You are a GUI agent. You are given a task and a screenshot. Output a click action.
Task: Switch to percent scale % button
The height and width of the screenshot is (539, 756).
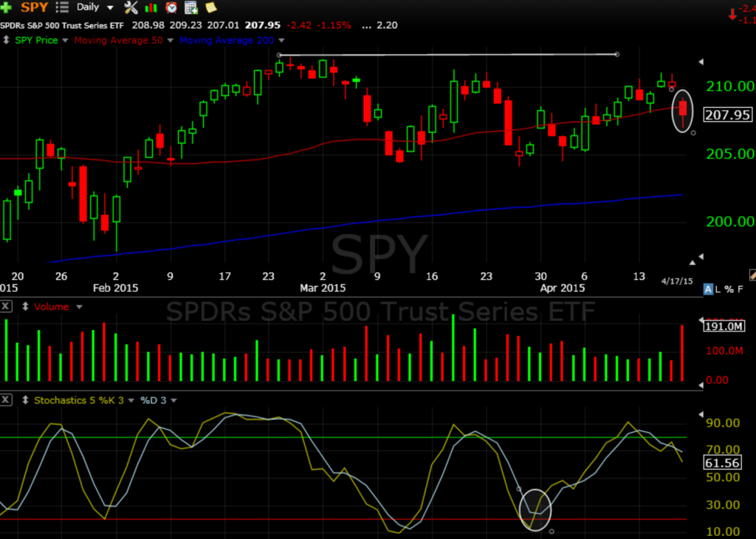click(x=729, y=289)
